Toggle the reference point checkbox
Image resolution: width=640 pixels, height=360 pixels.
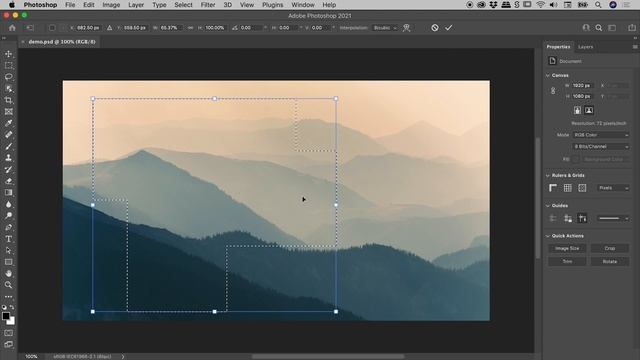(52, 28)
